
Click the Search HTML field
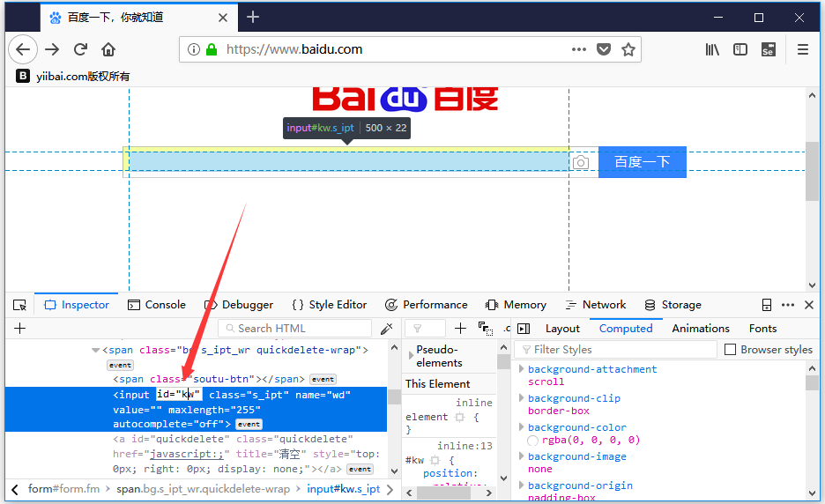click(294, 329)
